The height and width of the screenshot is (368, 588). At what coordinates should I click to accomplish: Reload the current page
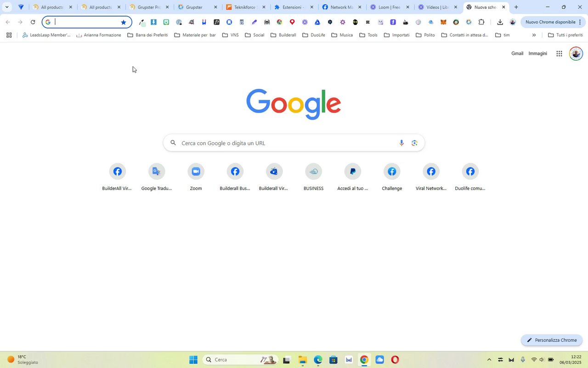[33, 22]
